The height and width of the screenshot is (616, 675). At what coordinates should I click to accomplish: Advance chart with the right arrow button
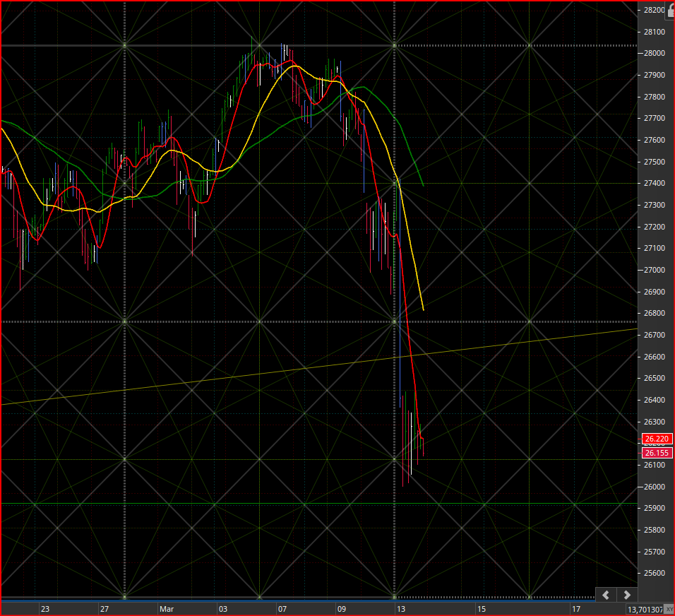coord(627,595)
